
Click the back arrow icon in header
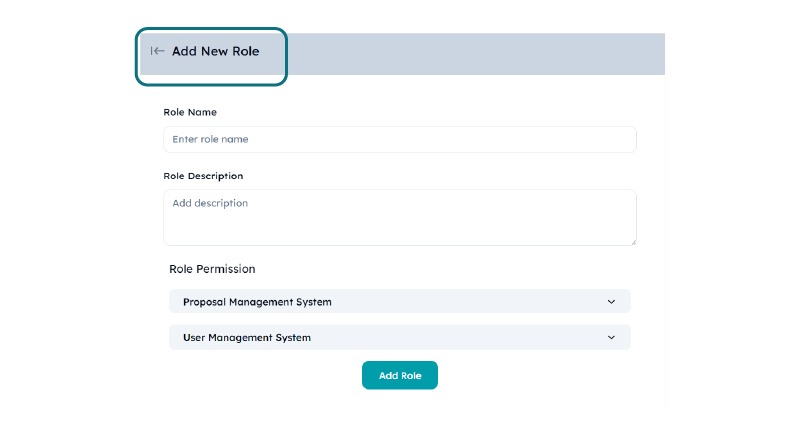[157, 51]
